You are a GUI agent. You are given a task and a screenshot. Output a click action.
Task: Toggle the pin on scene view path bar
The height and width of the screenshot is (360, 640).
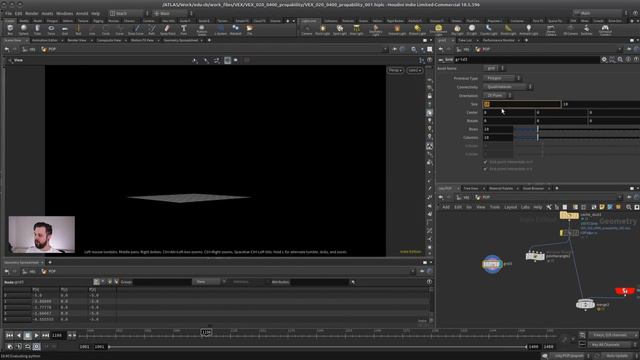pyautogui.click(x=395, y=49)
